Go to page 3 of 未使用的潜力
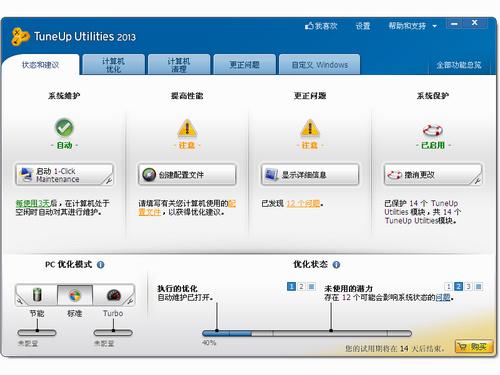This screenshot has width=500, height=375. coord(469,286)
